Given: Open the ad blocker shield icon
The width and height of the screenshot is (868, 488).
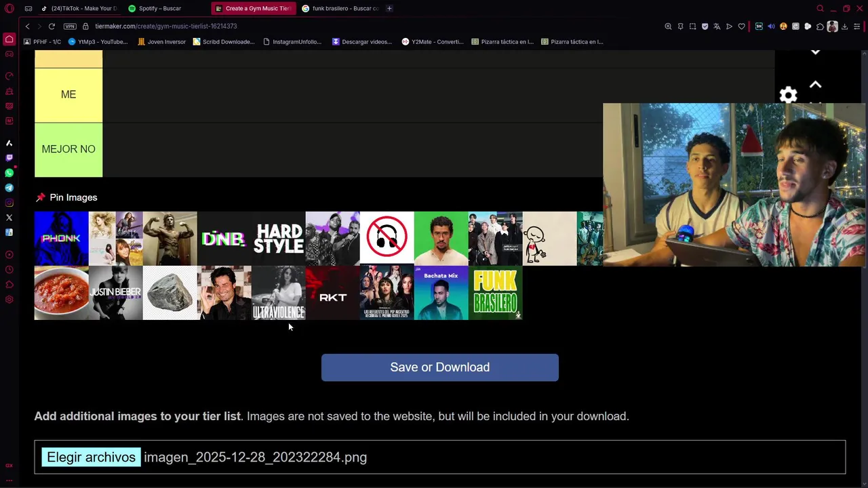Looking at the screenshot, I should point(705,26).
